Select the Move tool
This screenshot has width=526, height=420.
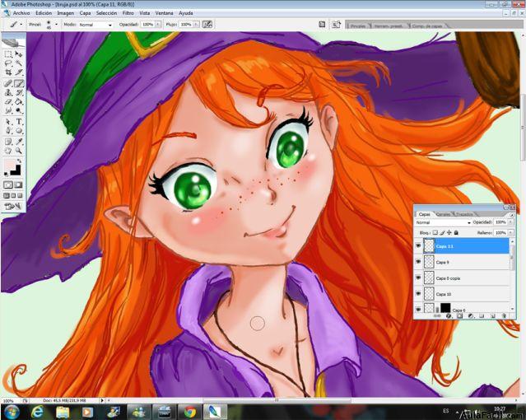point(19,54)
